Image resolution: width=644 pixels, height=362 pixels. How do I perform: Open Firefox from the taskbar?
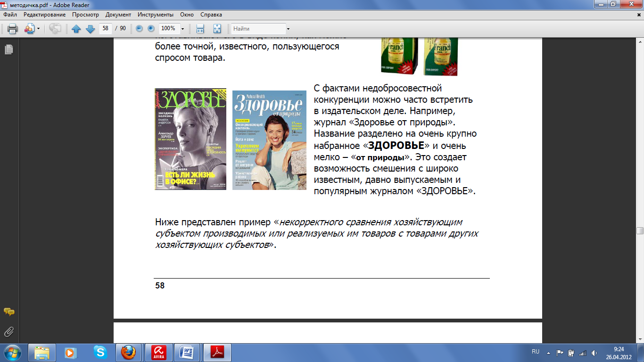128,353
